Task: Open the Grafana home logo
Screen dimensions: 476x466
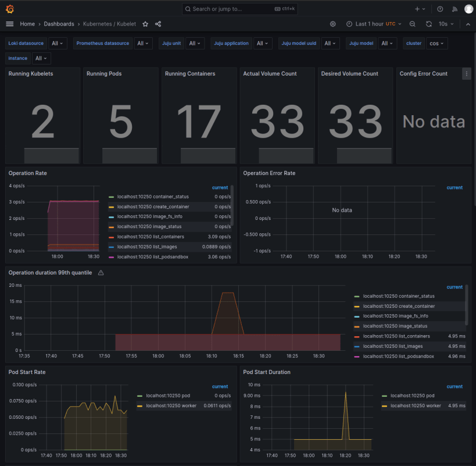Action: pos(10,9)
